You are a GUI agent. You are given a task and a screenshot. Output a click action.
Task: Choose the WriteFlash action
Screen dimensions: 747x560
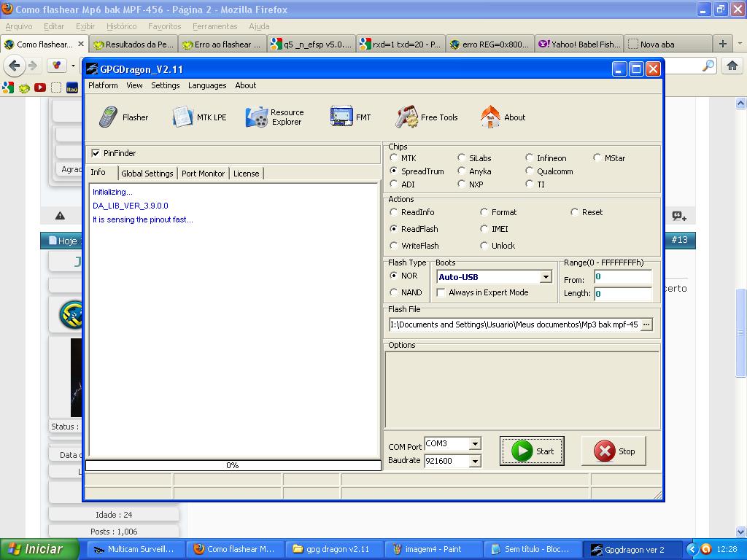click(x=393, y=245)
